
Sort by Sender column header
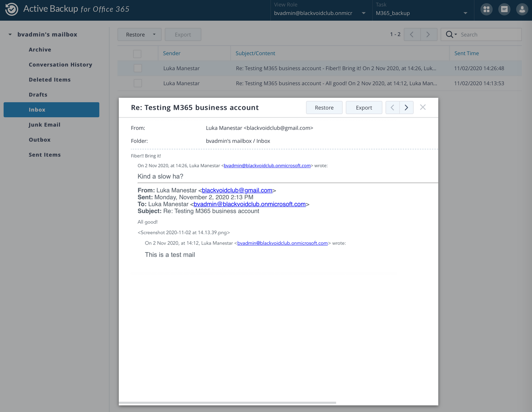[x=172, y=53]
